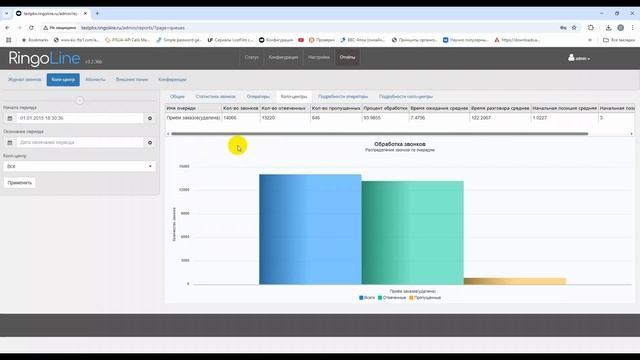Open the Конфигурация bookmark in bookmarks bar
The image size is (640, 360).
tap(276, 40)
